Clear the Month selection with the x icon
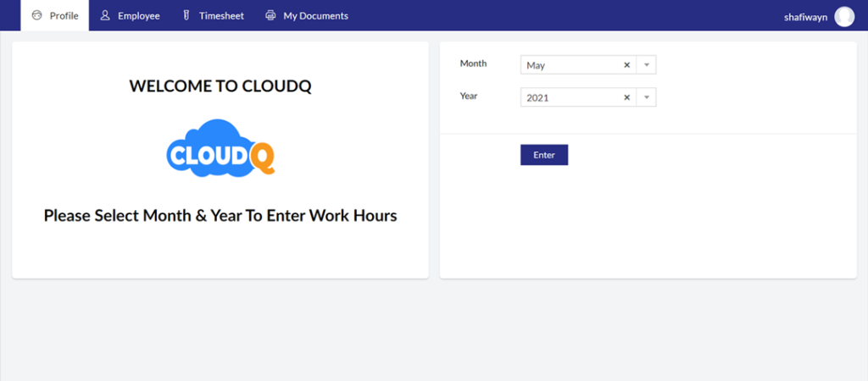 [627, 65]
